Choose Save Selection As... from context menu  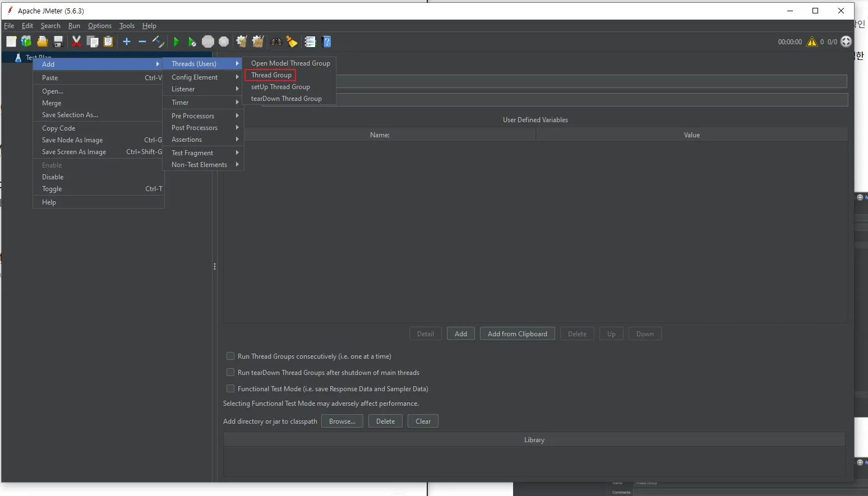pos(98,115)
